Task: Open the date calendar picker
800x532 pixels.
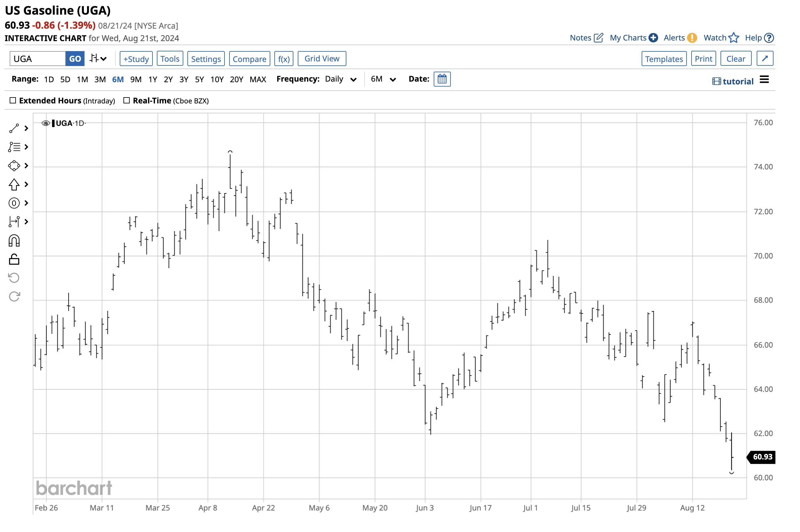Action: (442, 79)
